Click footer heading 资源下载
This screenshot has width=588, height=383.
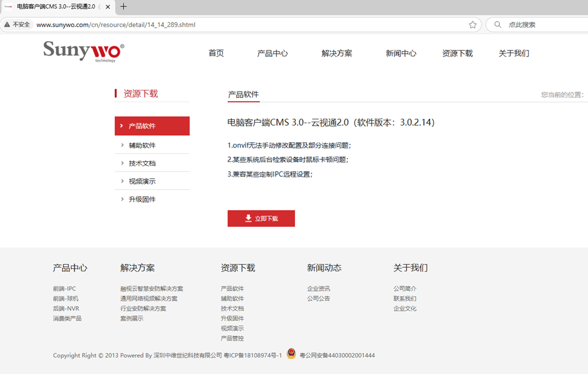(x=238, y=268)
